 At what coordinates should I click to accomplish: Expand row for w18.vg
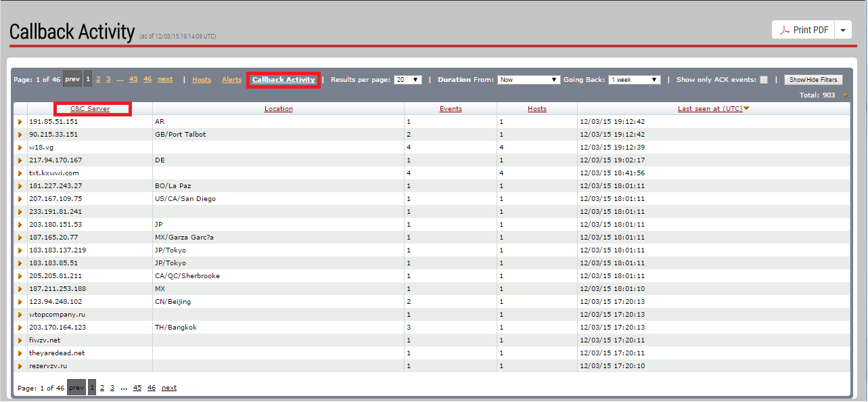20,148
